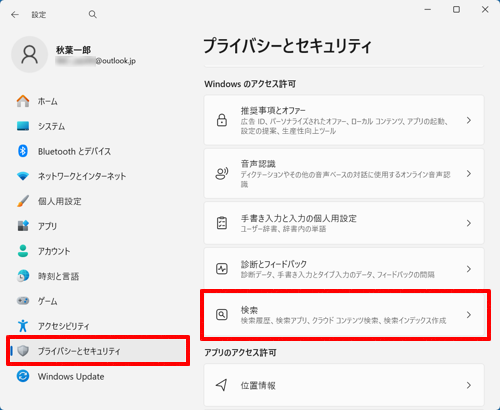Maximize the Settings window
This screenshot has width=500, height=410.
click(x=456, y=10)
